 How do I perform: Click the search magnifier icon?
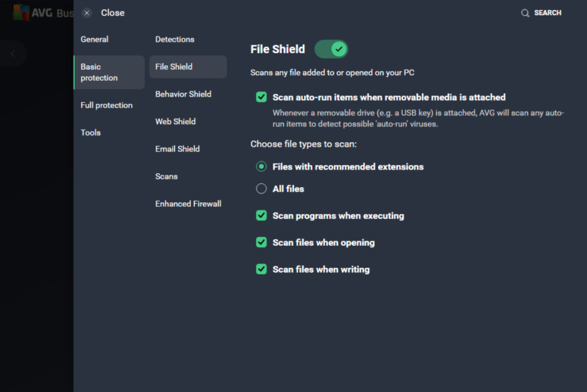pyautogui.click(x=525, y=13)
